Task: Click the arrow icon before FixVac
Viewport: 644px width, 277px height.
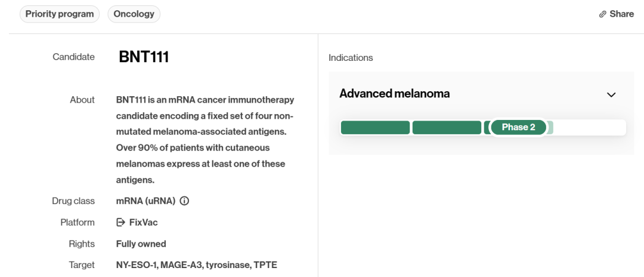Action: tap(120, 222)
